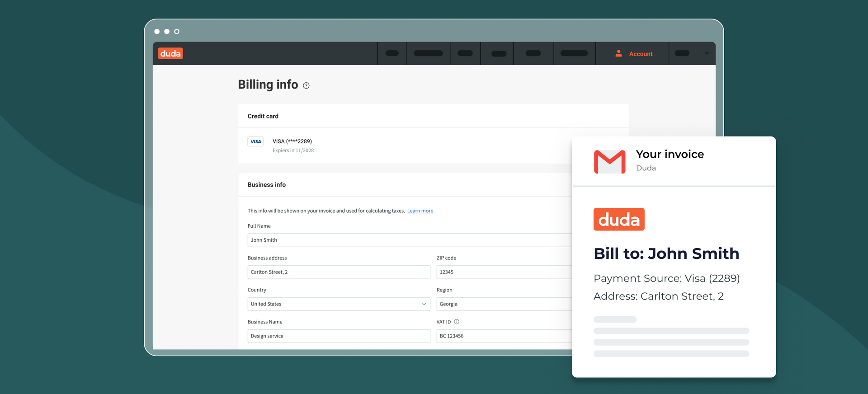868x394 pixels.
Task: Click the Country dropdown chevron arrow
Action: pyautogui.click(x=424, y=304)
